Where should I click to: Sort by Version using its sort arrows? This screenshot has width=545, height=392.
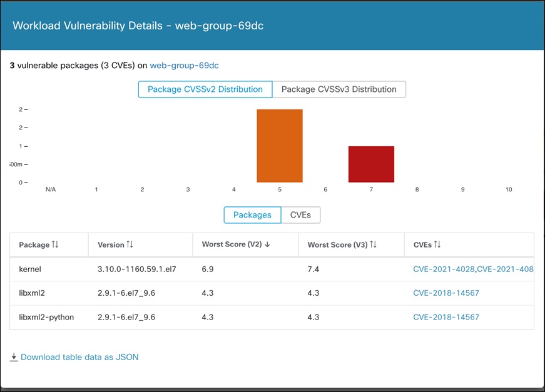[x=130, y=244]
